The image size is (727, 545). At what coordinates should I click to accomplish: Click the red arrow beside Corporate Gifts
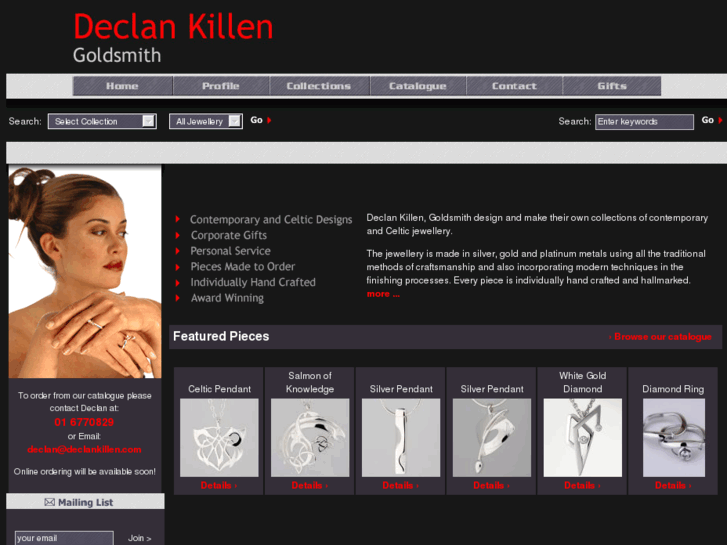click(178, 235)
